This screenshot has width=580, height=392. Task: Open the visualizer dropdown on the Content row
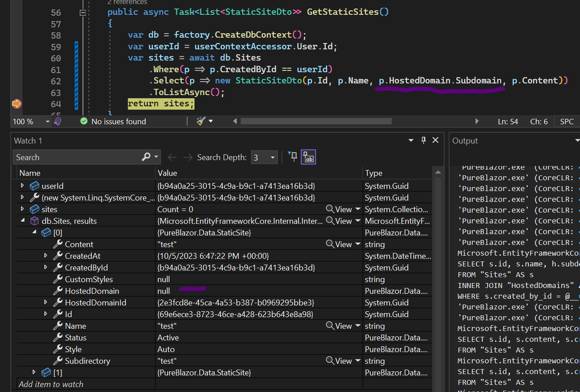[x=358, y=244]
